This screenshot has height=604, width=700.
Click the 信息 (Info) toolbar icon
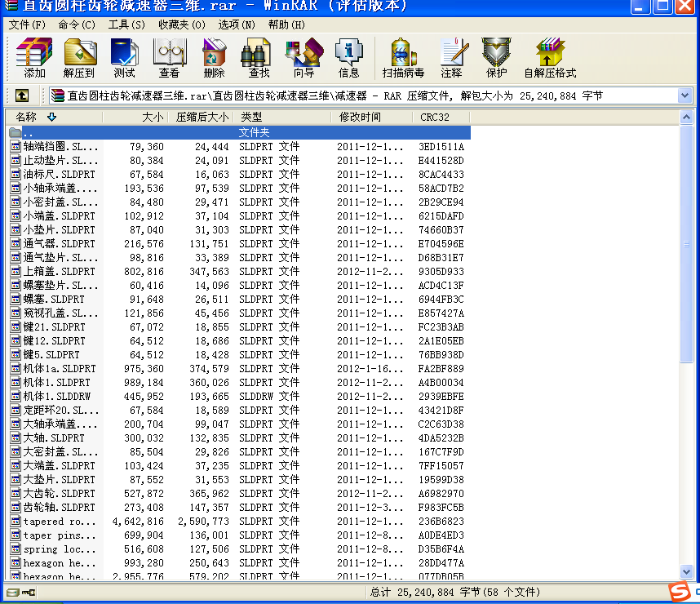point(348,58)
